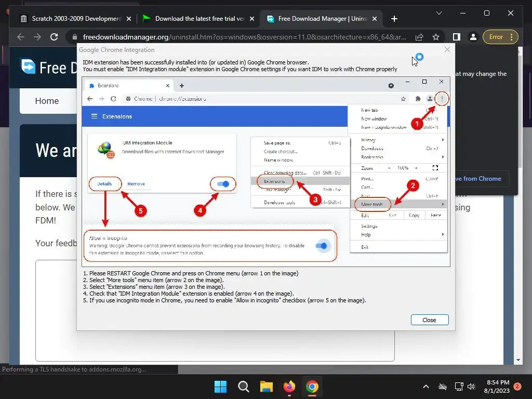Click the page scrollbar down arrow
This screenshot has width=532, height=399.
pyautogui.click(x=518, y=360)
